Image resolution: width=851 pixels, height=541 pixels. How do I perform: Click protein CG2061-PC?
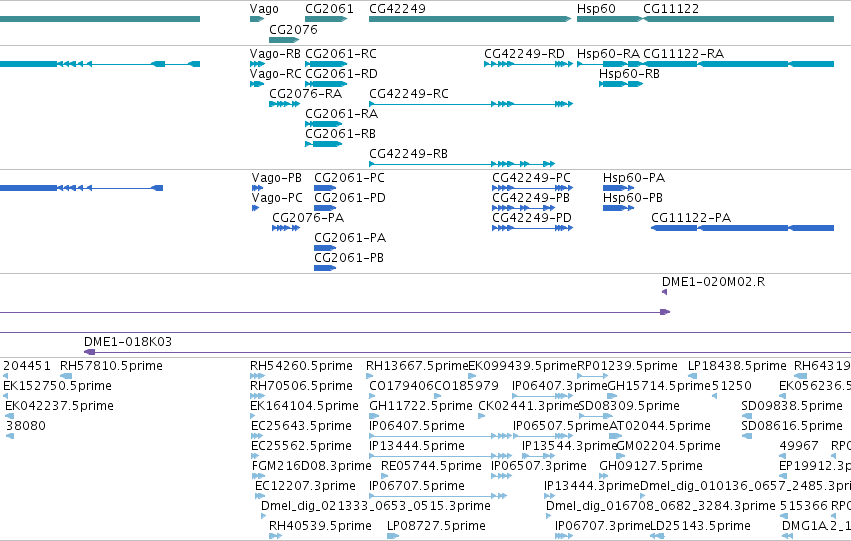point(349,178)
